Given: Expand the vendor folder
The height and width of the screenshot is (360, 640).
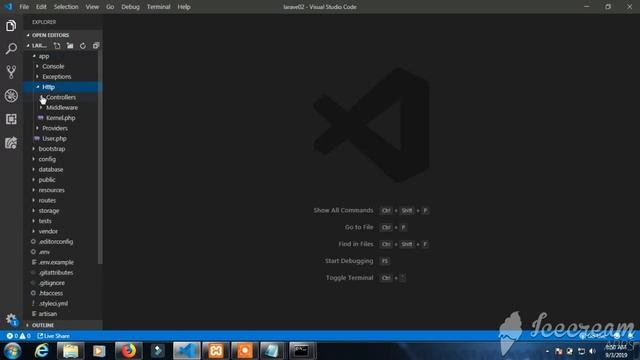Looking at the screenshot, I should pyautogui.click(x=48, y=231).
